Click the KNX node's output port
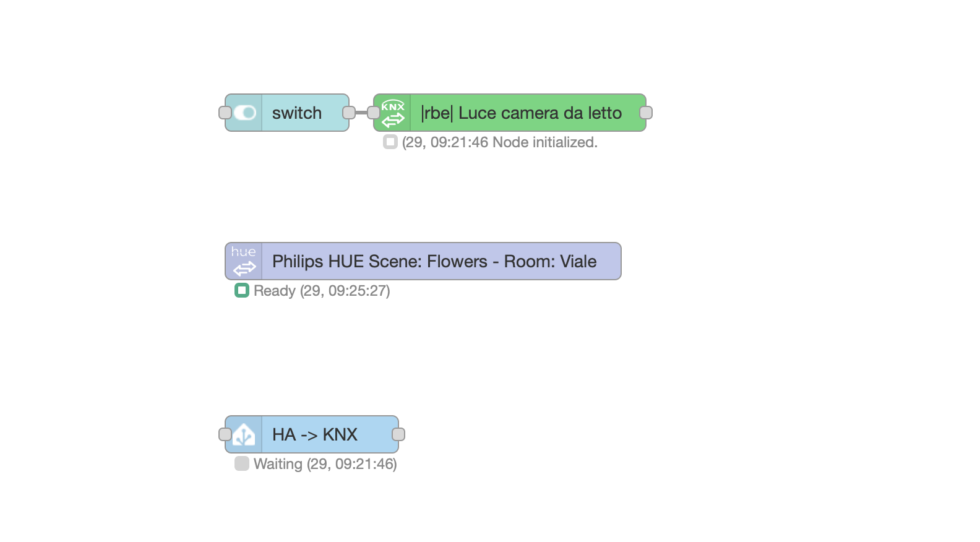The width and height of the screenshot is (980, 542). click(x=646, y=113)
